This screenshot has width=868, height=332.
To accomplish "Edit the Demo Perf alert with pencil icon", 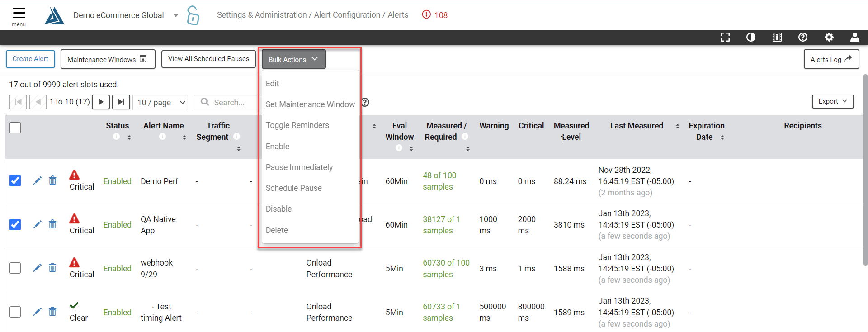I will pyautogui.click(x=38, y=180).
